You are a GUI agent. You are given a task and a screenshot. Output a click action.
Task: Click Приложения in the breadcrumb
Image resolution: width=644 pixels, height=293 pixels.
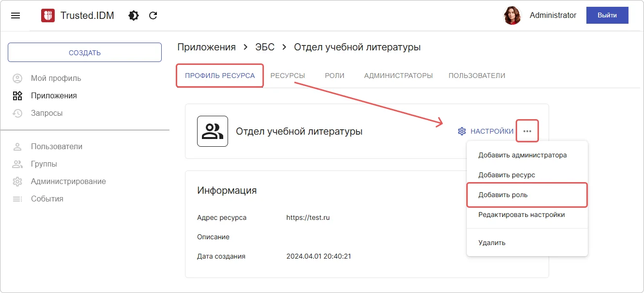click(206, 47)
